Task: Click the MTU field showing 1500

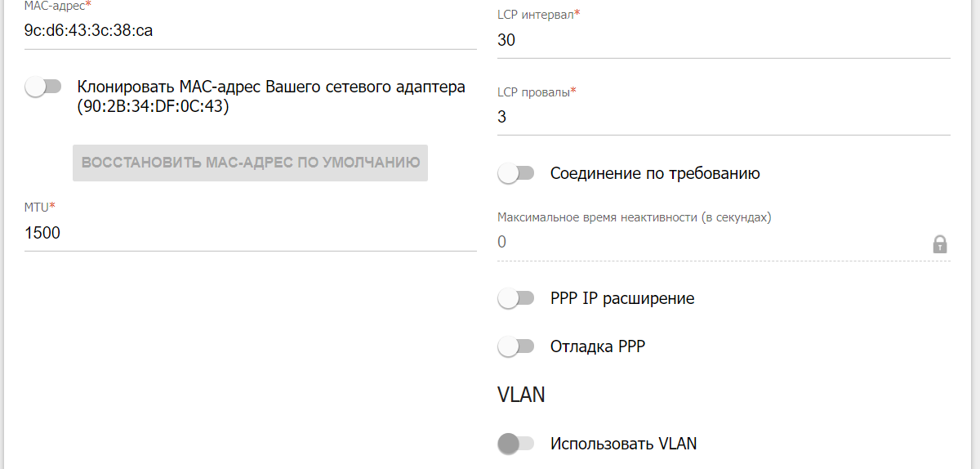Action: [251, 233]
